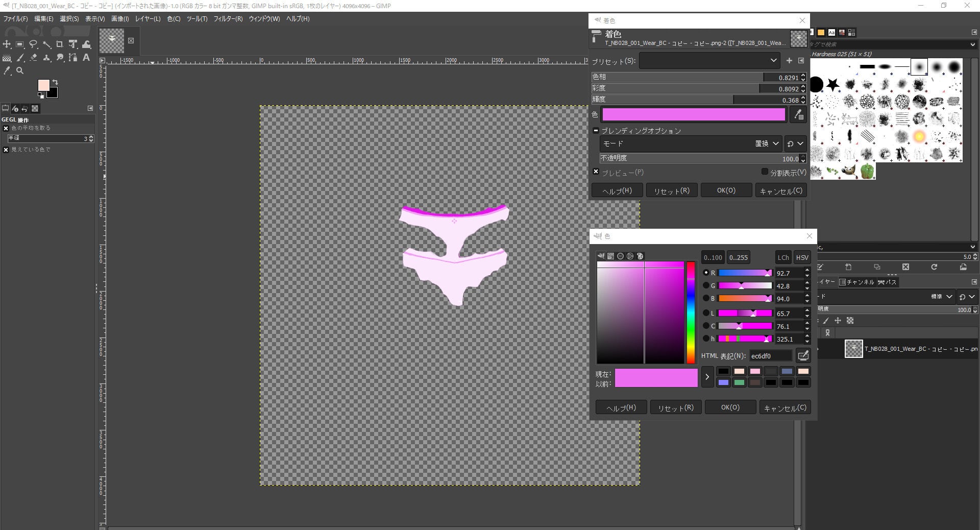Image resolution: width=980 pixels, height=530 pixels.
Task: Select the Color Picker eyedropper tool
Action: pyautogui.click(x=7, y=71)
